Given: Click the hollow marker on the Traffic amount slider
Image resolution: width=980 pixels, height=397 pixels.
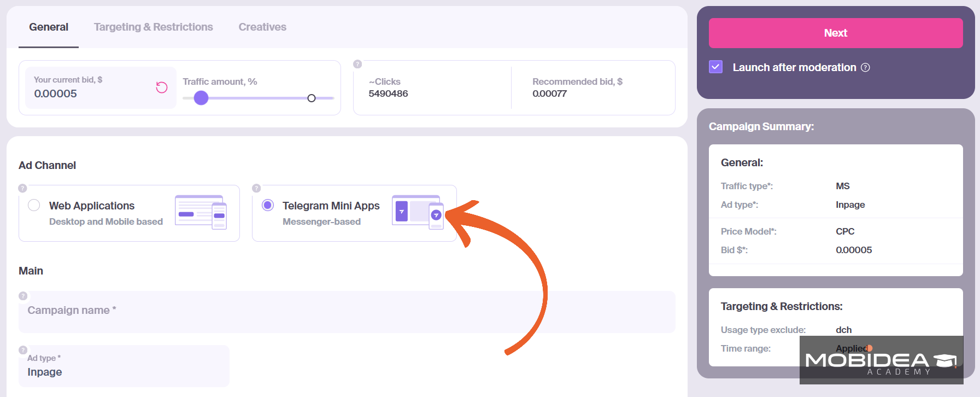Looking at the screenshot, I should [x=312, y=98].
